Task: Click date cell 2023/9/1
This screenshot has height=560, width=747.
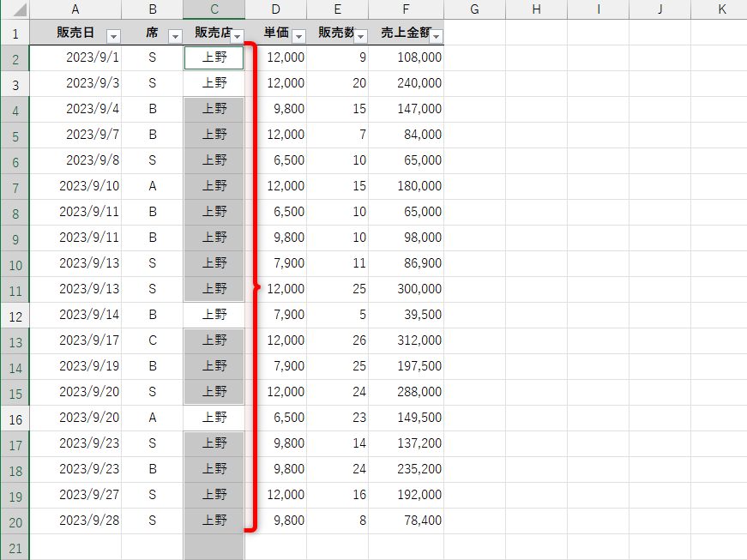Action: pyautogui.click(x=75, y=57)
